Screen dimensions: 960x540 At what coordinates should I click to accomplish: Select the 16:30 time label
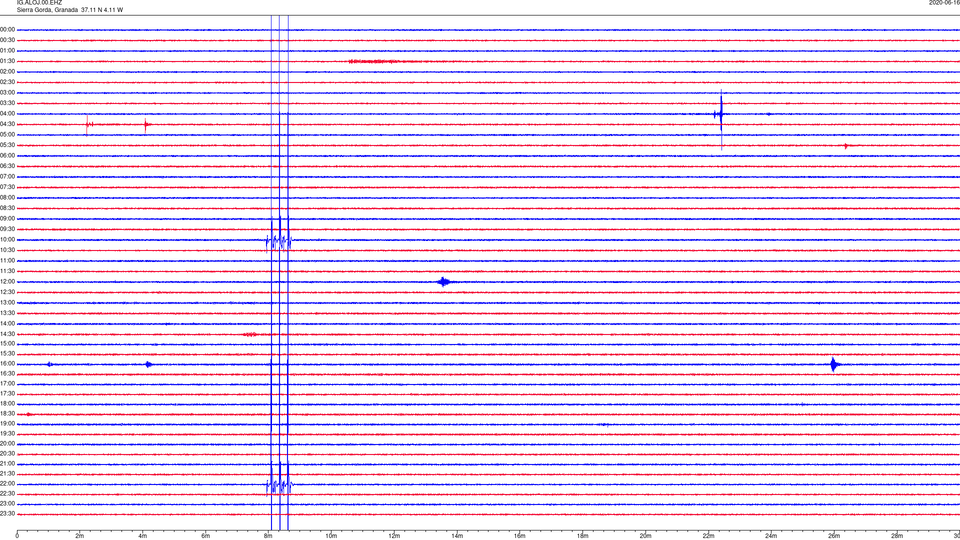[x=8, y=373]
